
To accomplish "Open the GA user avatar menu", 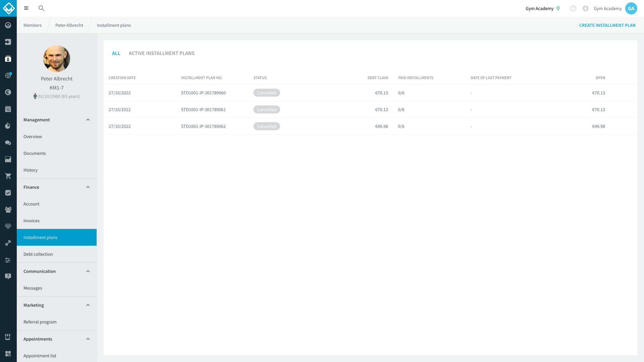I will [x=631, y=8].
